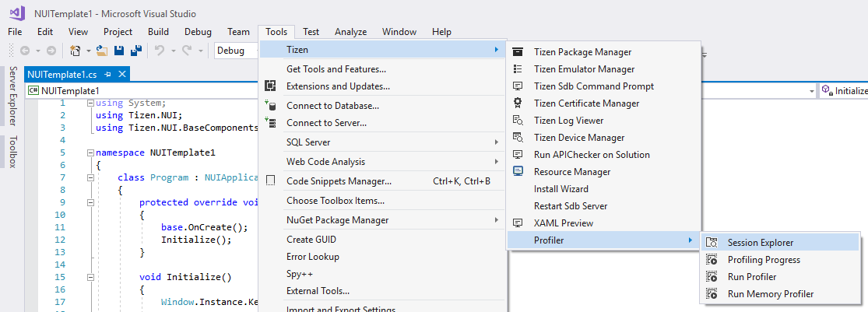Viewport: 868px width, 312px height.
Task: Click the Tizen Package Manager icon
Action: 518,52
